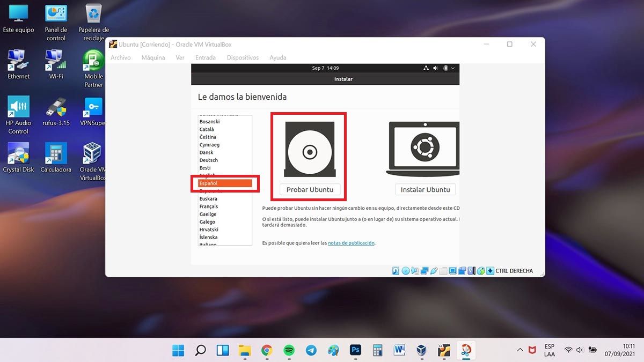Click the Ubuntu volume speaker icon

pos(435,68)
